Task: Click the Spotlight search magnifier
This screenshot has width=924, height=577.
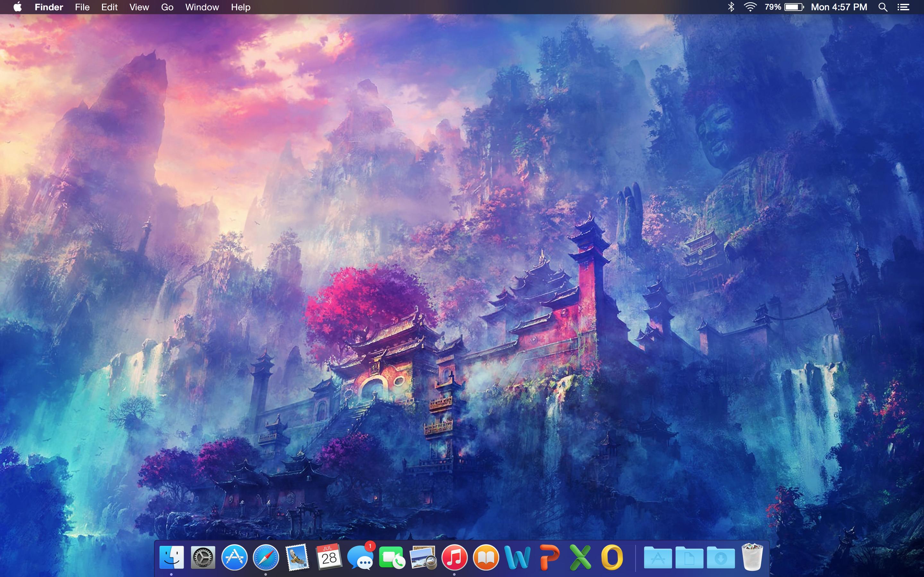Action: pyautogui.click(x=882, y=7)
